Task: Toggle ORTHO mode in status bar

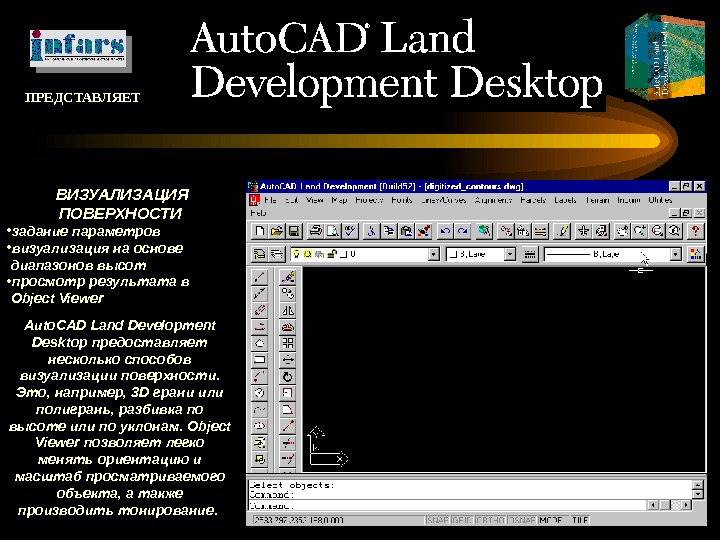Action: 490,520
